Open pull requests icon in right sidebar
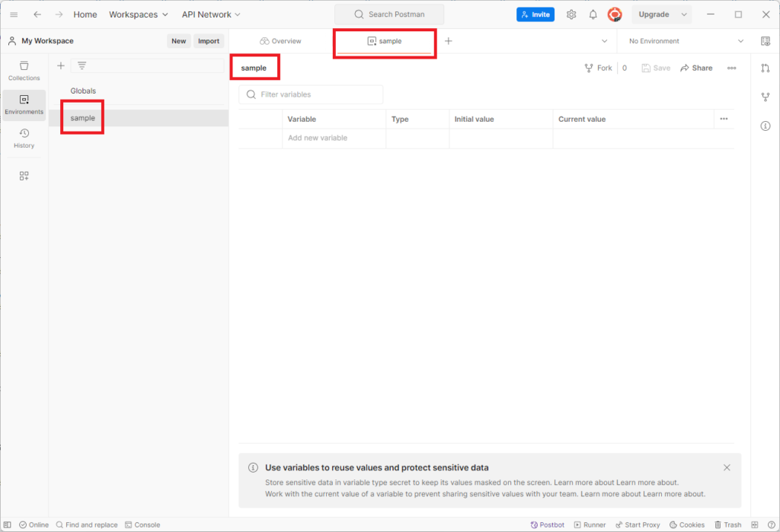780x532 pixels. [x=766, y=68]
